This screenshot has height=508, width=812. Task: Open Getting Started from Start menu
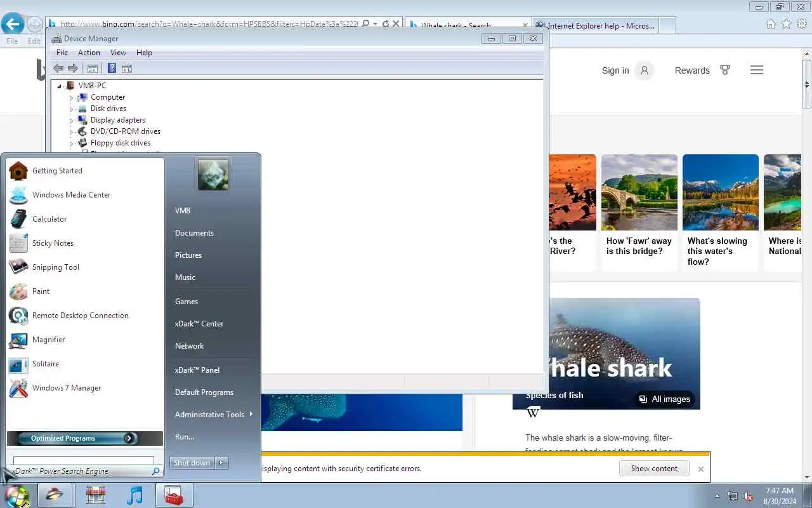click(x=57, y=171)
